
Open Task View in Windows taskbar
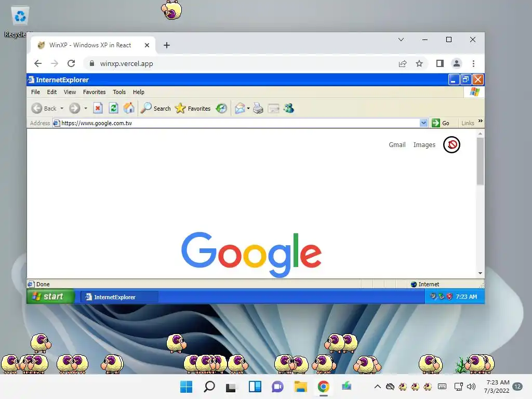click(231, 387)
